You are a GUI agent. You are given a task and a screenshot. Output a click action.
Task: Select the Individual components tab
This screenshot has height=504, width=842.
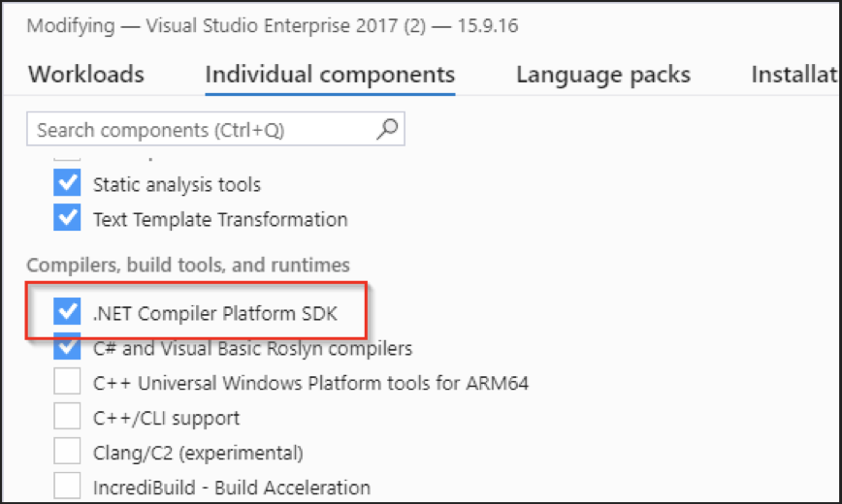click(x=330, y=75)
